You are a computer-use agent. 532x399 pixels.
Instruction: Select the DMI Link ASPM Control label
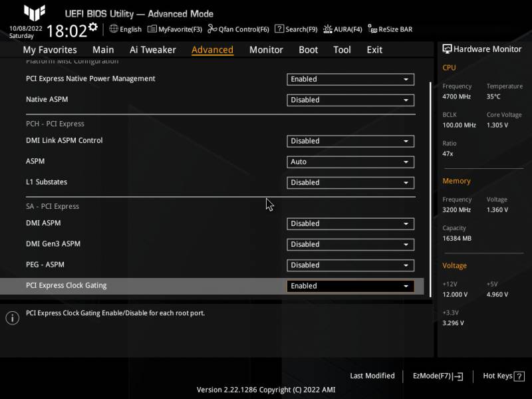[x=64, y=140]
